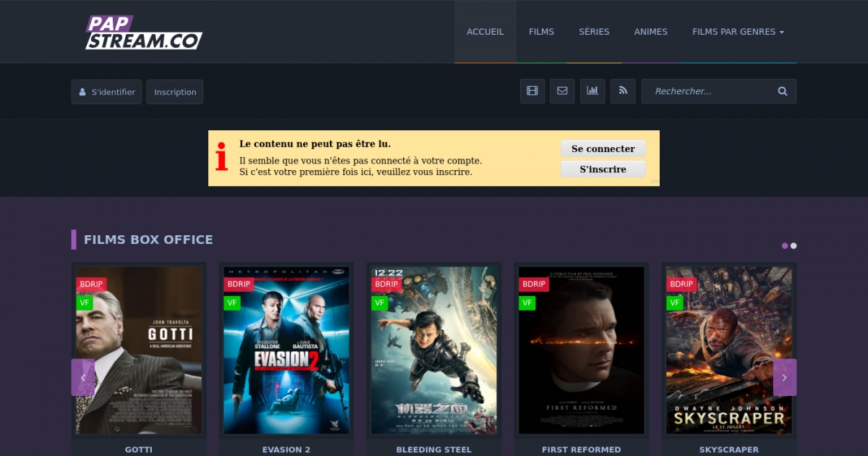This screenshot has width=868, height=456.
Task: Click BDRIP badge on Bleeding Steel poster
Action: [x=386, y=284]
